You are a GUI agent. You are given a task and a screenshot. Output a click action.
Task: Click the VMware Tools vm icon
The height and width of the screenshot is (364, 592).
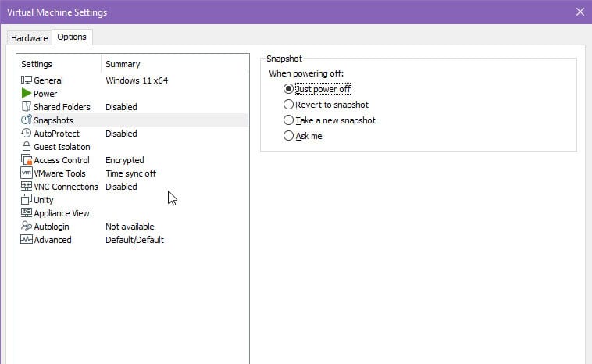coord(27,173)
